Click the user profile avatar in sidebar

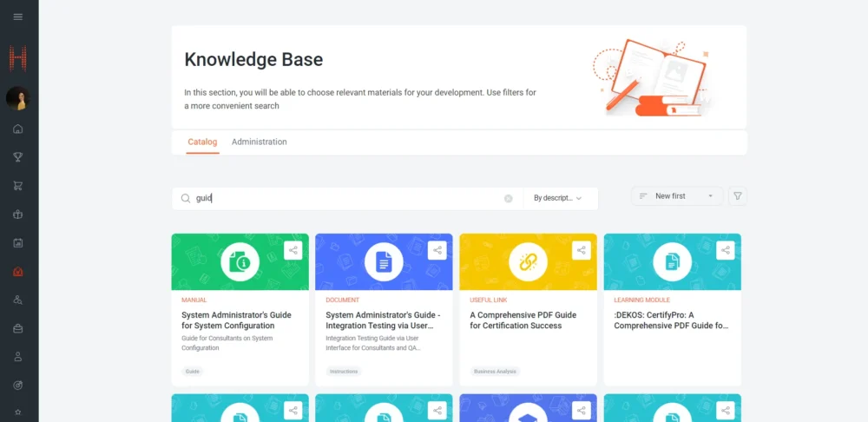point(18,99)
